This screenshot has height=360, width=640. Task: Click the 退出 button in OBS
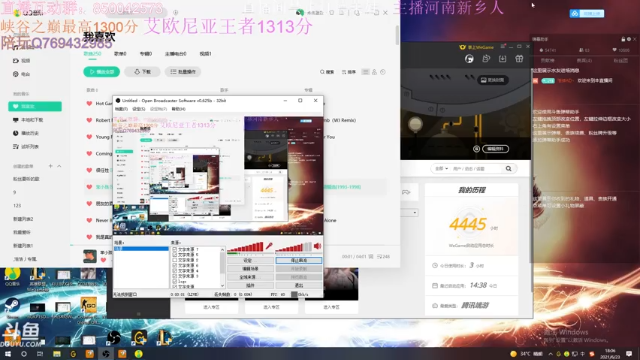click(x=299, y=285)
